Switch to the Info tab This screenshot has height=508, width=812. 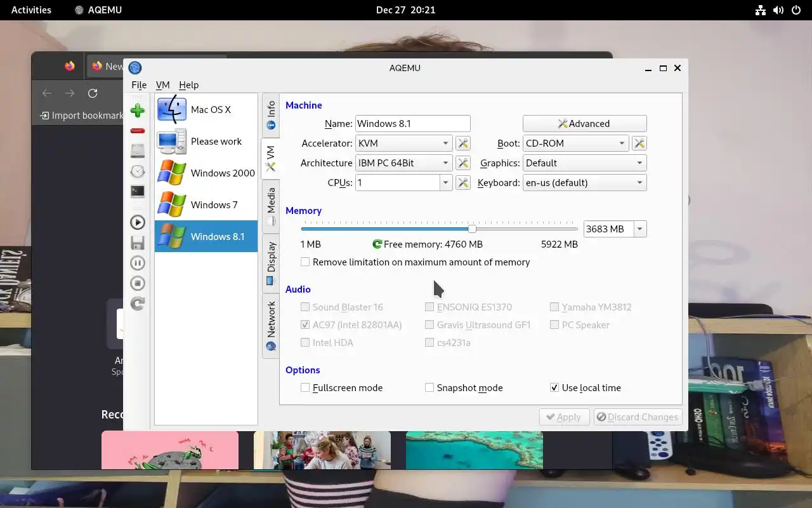click(271, 115)
